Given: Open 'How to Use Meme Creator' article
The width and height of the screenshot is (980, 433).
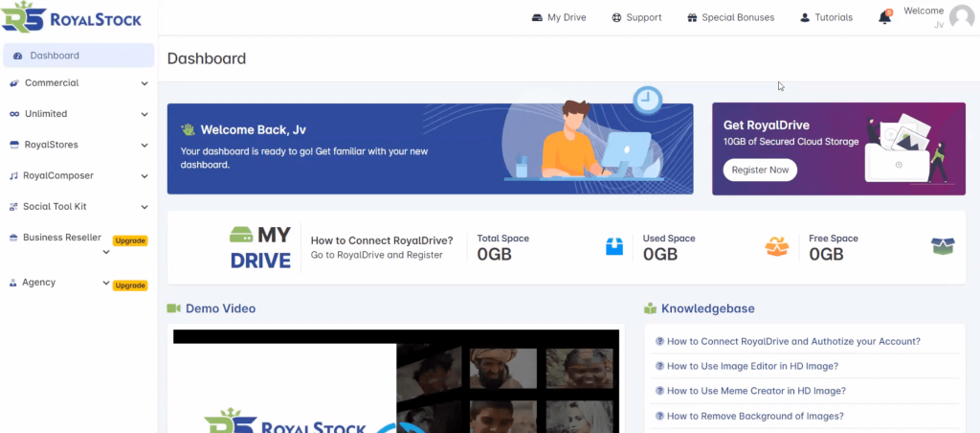Looking at the screenshot, I should click(x=755, y=391).
